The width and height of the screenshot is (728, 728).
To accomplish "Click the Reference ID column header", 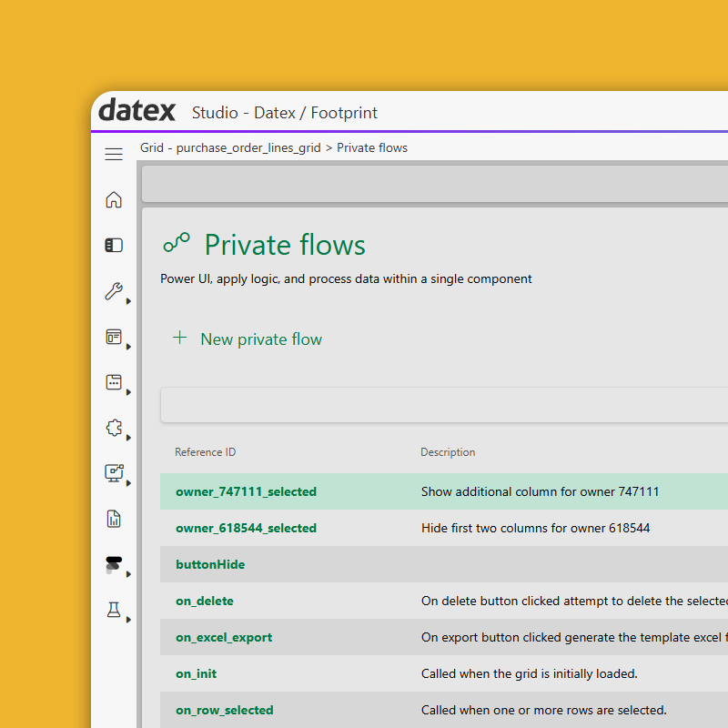I will click(205, 452).
